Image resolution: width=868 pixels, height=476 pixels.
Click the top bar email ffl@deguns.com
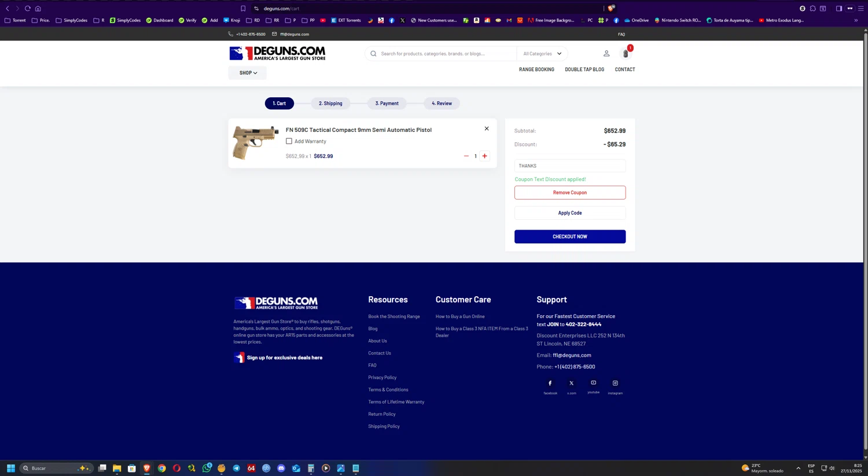point(295,34)
